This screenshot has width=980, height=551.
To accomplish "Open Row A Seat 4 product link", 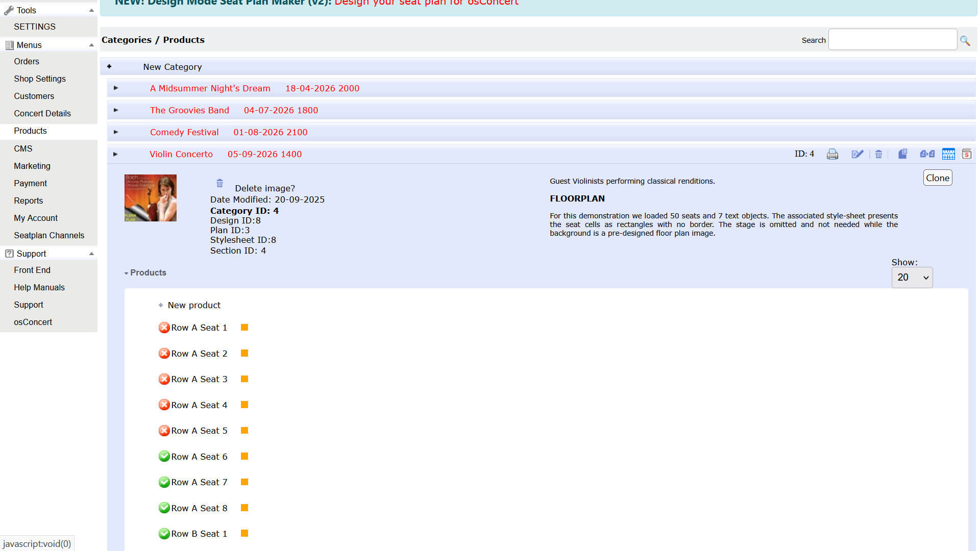I will point(199,405).
